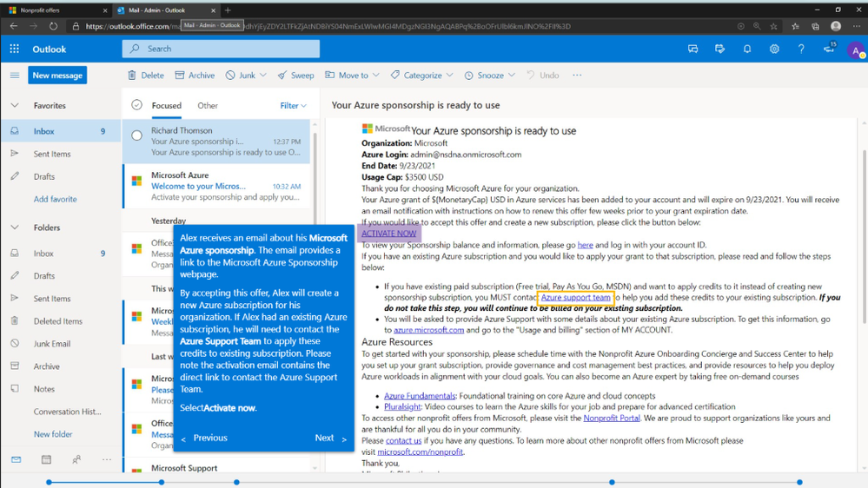The width and height of the screenshot is (868, 488).
Task: Toggle the select-all circle above message list
Action: (x=136, y=105)
